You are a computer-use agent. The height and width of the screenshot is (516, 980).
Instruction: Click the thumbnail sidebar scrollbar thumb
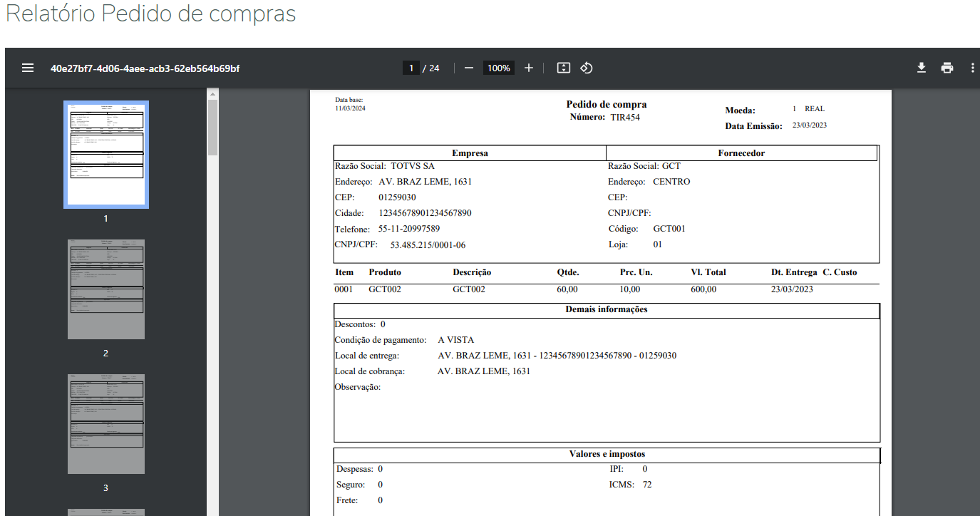[x=212, y=127]
